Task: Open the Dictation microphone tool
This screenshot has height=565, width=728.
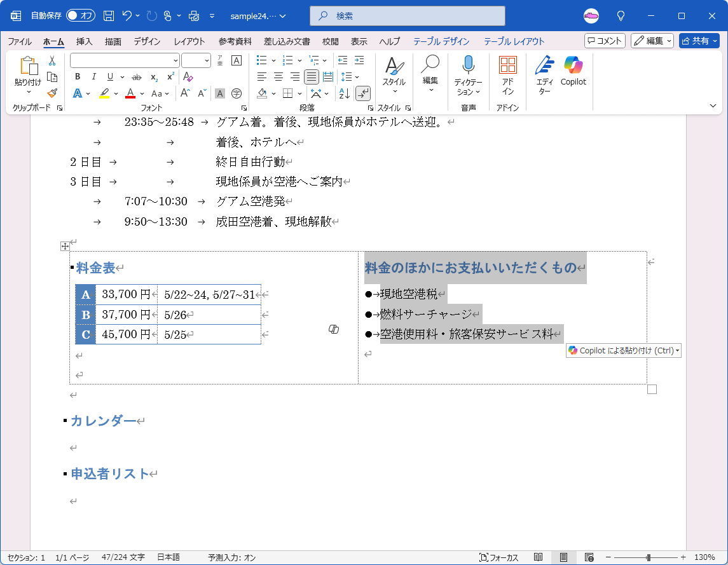Action: 468,64
